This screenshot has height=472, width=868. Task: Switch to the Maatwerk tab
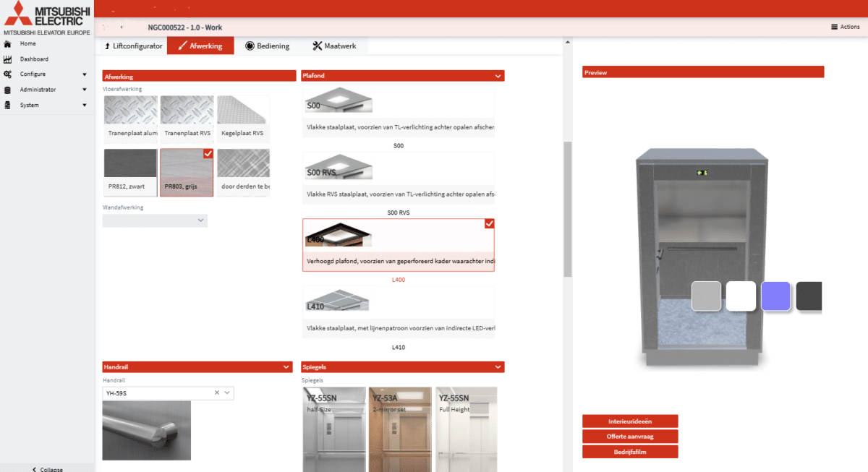click(x=336, y=45)
